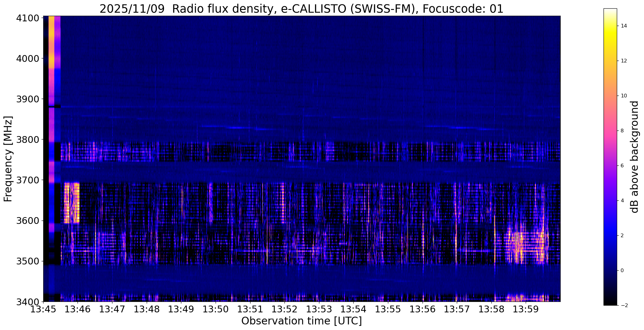Click the white top end of the colorbar
This screenshot has height=330, width=644.
(610, 11)
